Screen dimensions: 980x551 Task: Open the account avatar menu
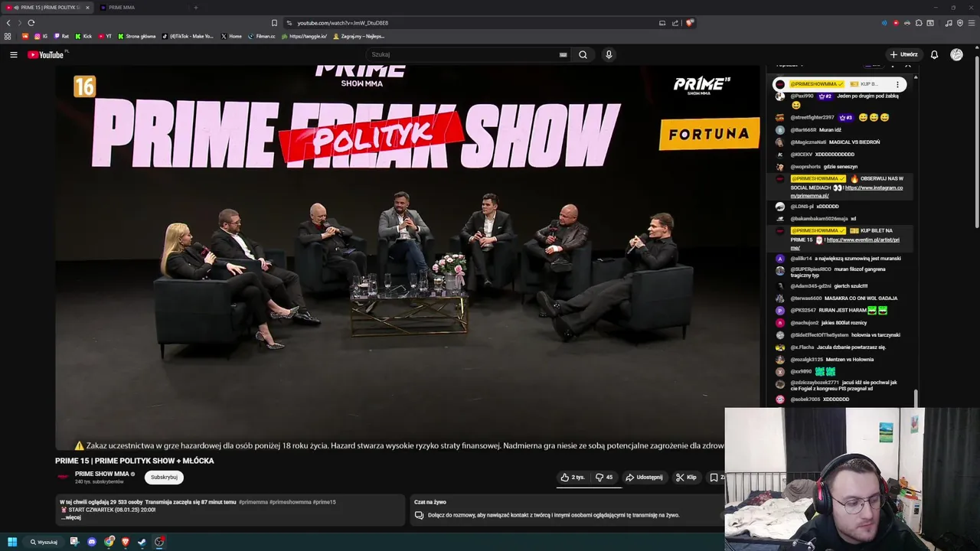point(956,54)
